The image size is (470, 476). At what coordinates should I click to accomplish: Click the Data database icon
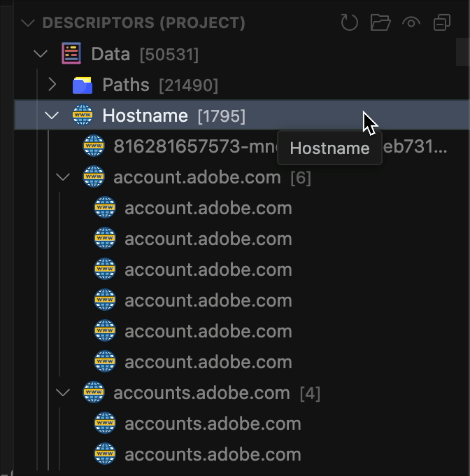[x=71, y=54]
